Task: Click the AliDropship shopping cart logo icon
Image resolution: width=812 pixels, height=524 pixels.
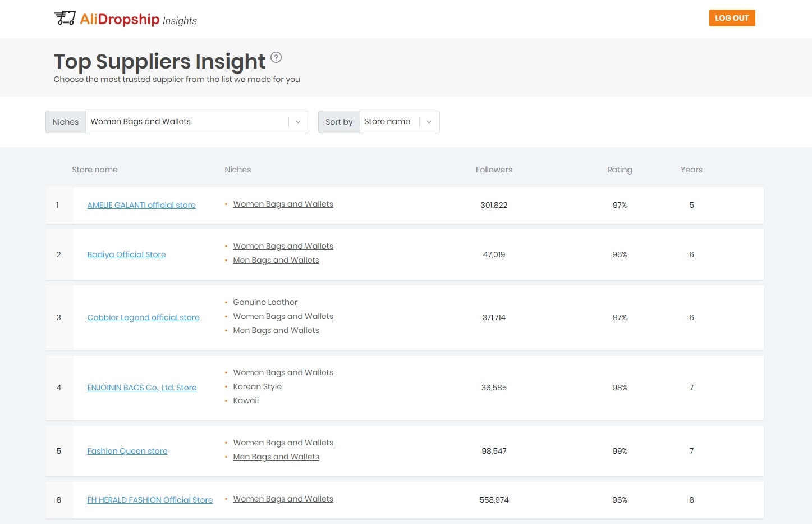Action: (x=65, y=18)
